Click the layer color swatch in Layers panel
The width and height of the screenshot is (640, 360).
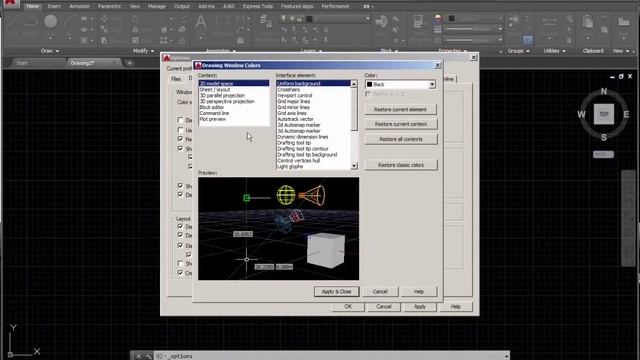pyautogui.click(x=309, y=18)
